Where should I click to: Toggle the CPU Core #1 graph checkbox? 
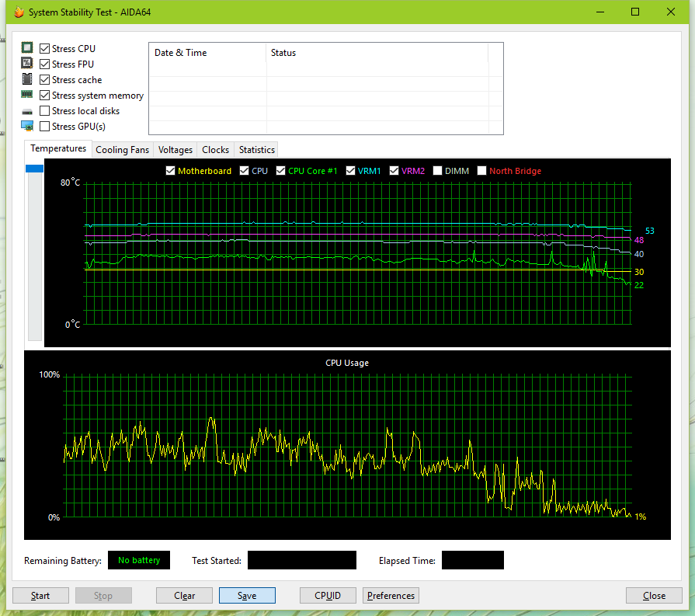[280, 171]
